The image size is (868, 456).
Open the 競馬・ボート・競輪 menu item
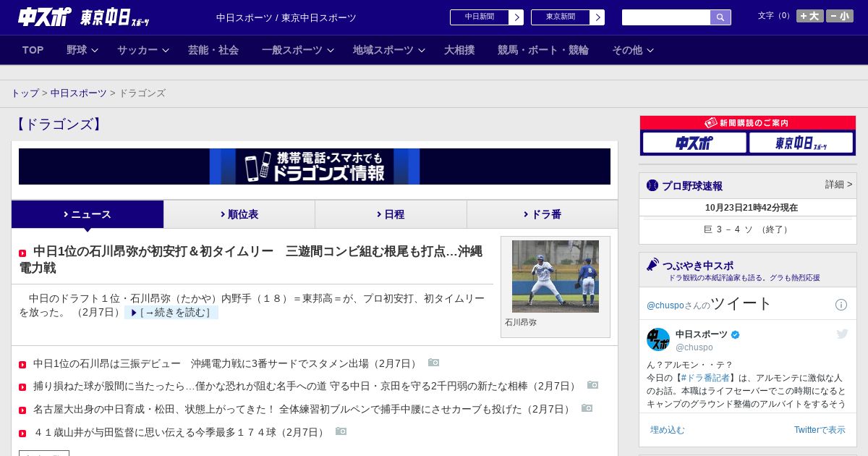(543, 50)
